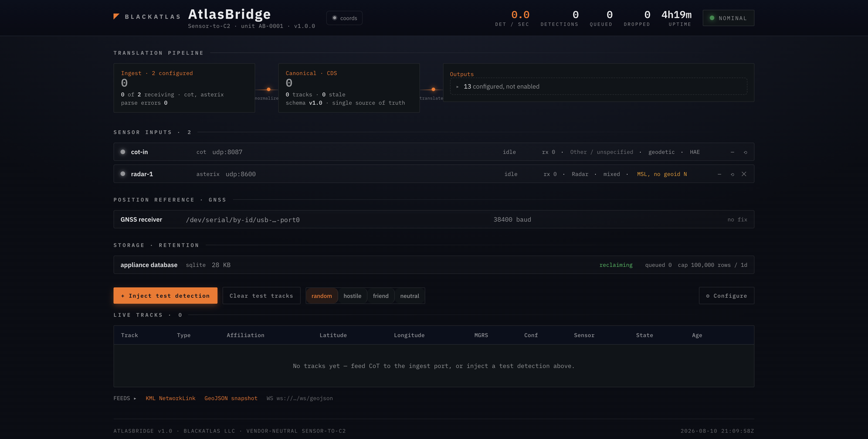The width and height of the screenshot is (868, 439).
Task: Click the reclaiming status text
Action: (x=616, y=265)
